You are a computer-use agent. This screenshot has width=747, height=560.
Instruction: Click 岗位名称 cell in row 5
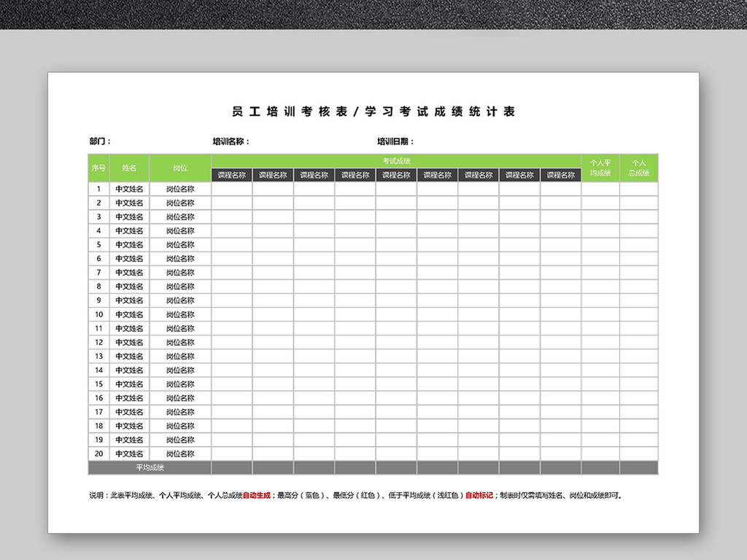(x=179, y=244)
